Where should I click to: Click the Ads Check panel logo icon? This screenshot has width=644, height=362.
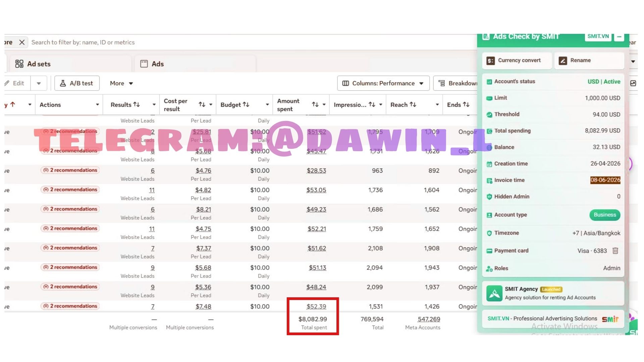coord(486,37)
